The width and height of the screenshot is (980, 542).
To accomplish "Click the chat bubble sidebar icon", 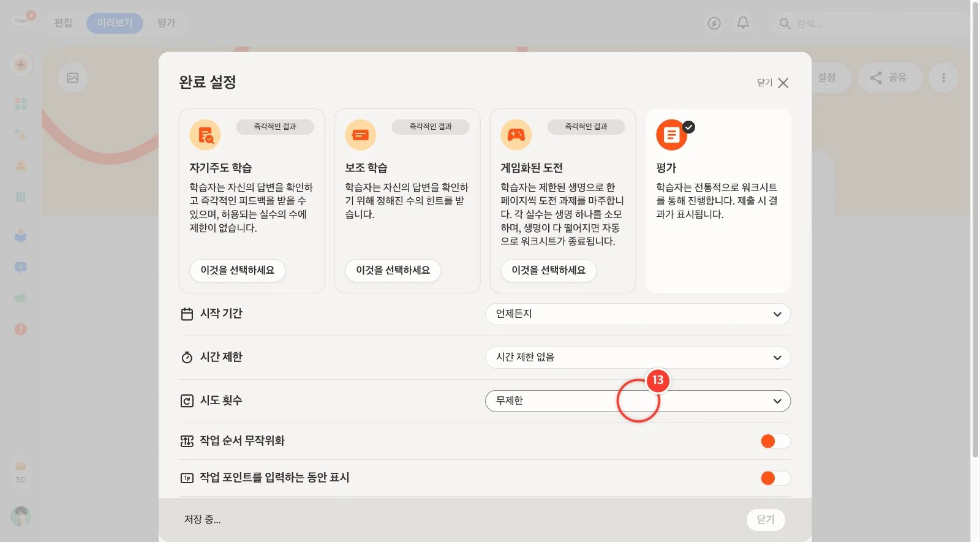I will click(x=21, y=268).
